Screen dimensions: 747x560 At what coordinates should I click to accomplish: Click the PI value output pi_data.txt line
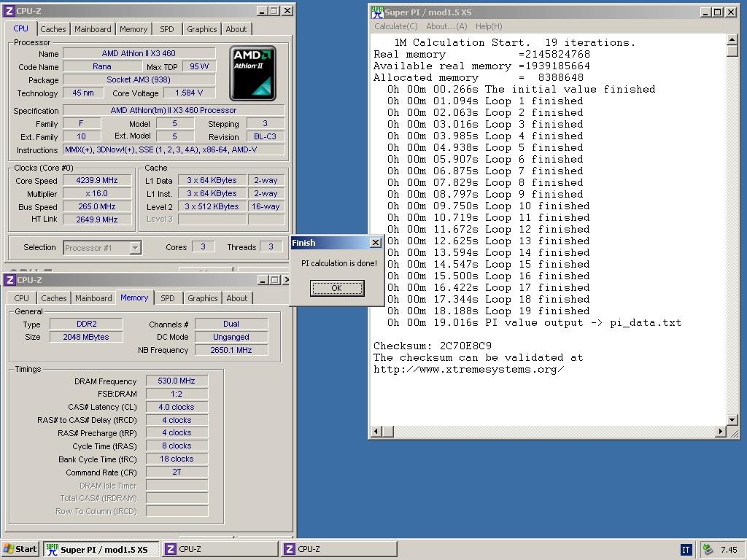533,323
